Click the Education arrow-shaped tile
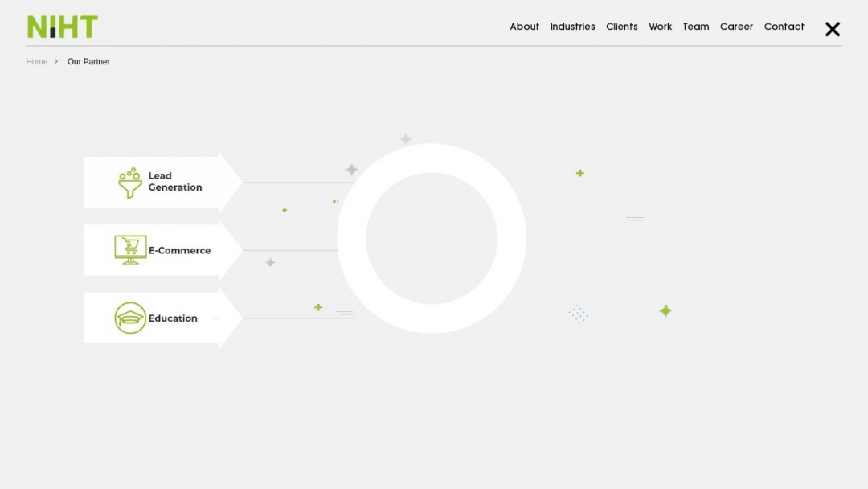Image resolution: width=868 pixels, height=489 pixels. 161,318
